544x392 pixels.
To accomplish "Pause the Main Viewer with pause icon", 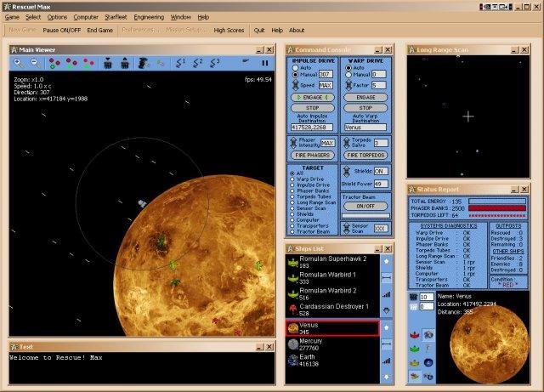I will 264,63.
